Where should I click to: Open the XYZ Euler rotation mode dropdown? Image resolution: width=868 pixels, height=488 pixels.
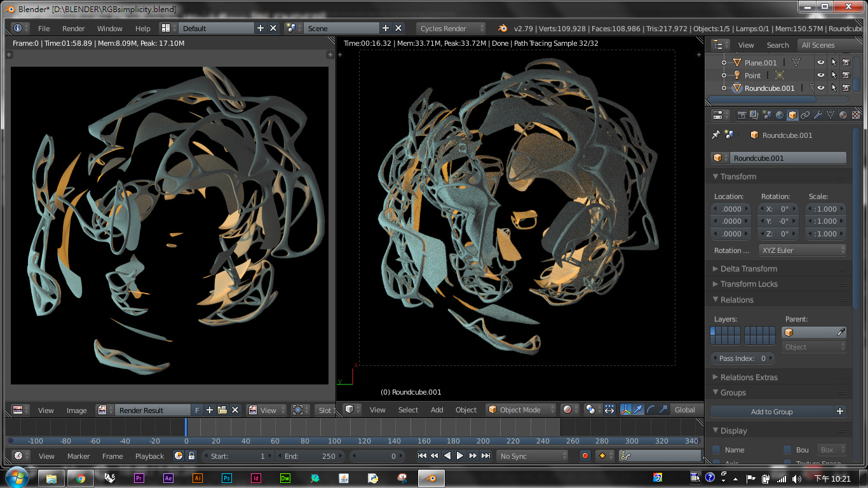[803, 250]
